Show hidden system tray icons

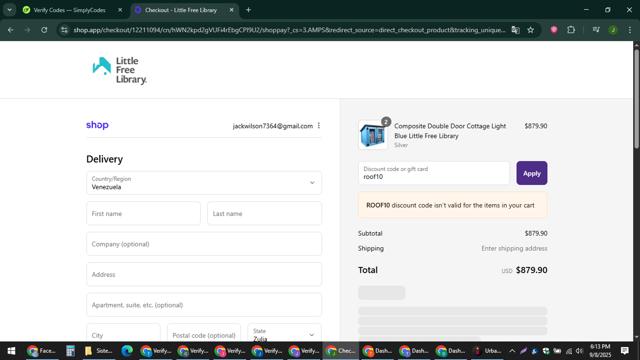512,351
